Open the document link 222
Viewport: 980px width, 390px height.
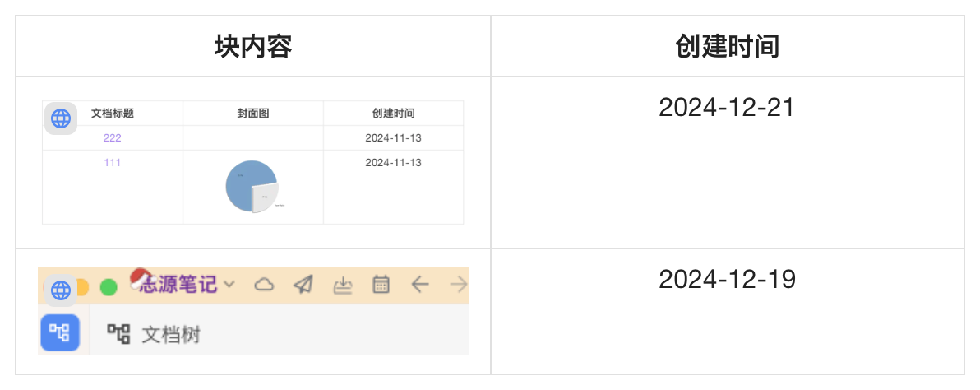(113, 138)
